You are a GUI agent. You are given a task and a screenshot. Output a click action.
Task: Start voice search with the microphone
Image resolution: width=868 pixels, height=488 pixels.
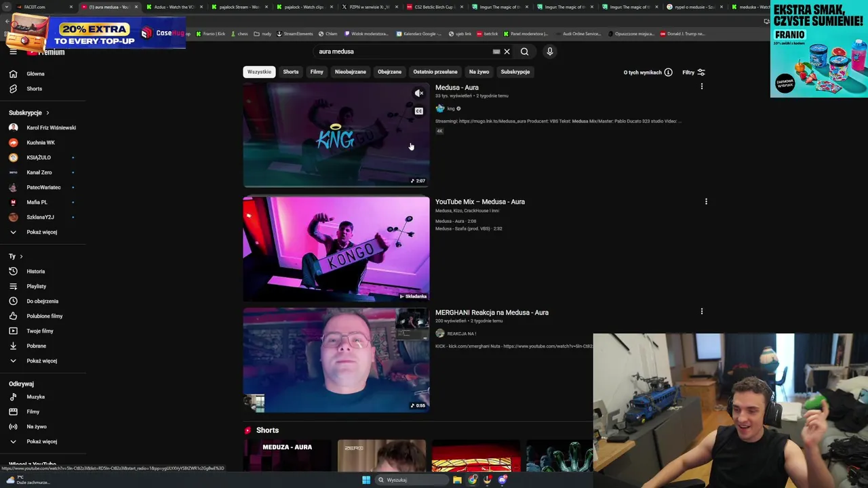click(x=550, y=52)
